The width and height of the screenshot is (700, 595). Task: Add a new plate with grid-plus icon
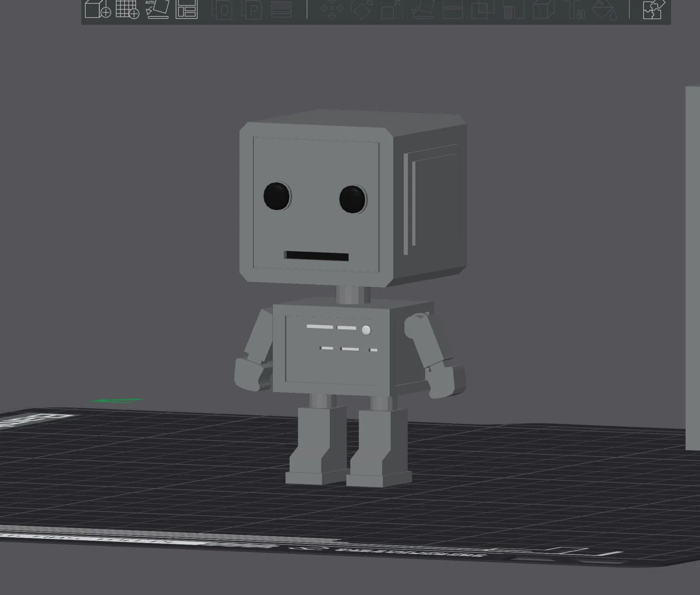point(127,9)
